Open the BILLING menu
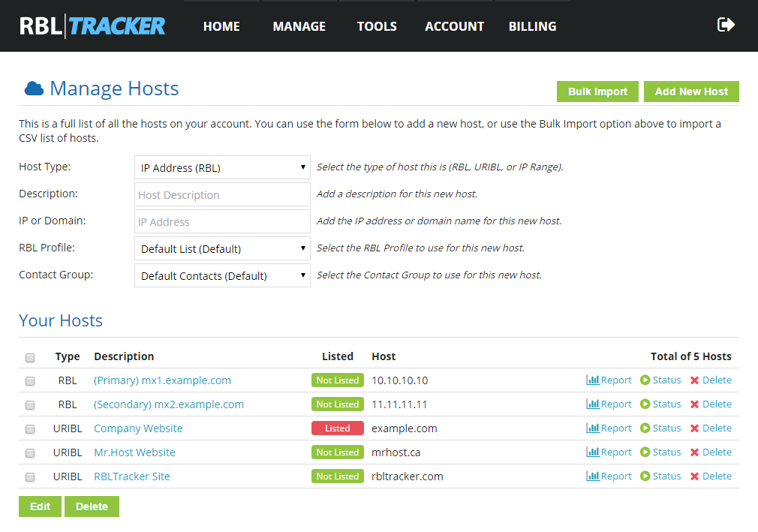 532,26
